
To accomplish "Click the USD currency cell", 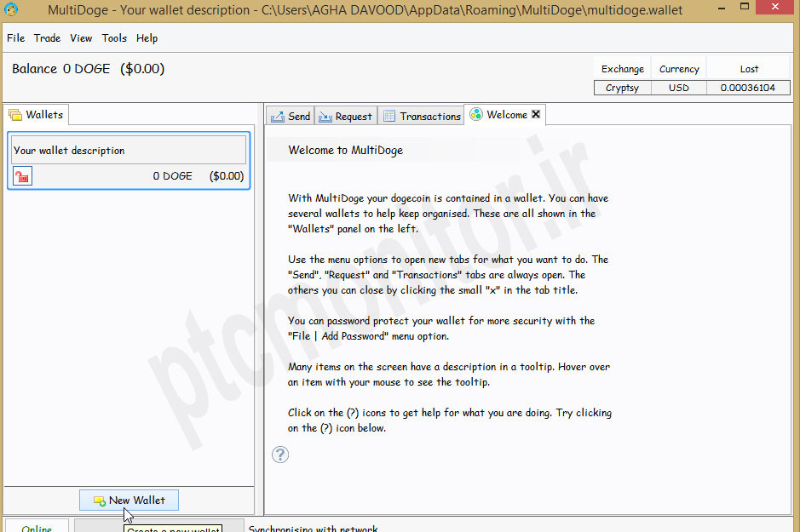I will [x=679, y=88].
